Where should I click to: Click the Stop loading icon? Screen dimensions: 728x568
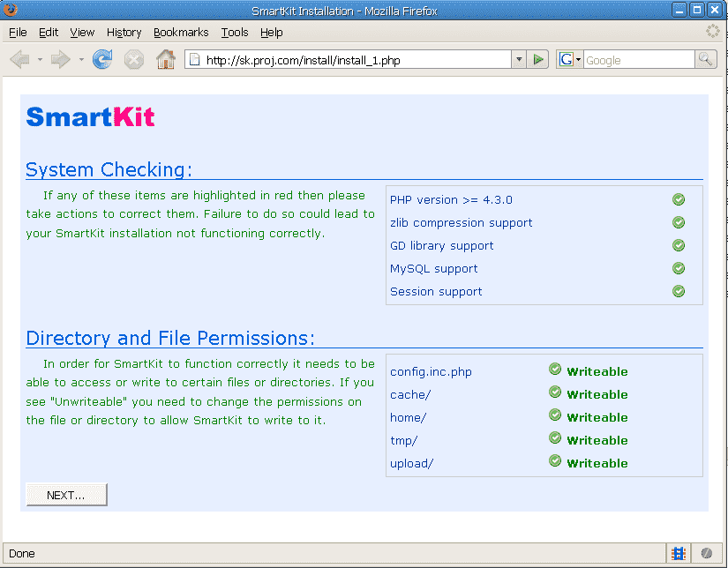tap(134, 60)
